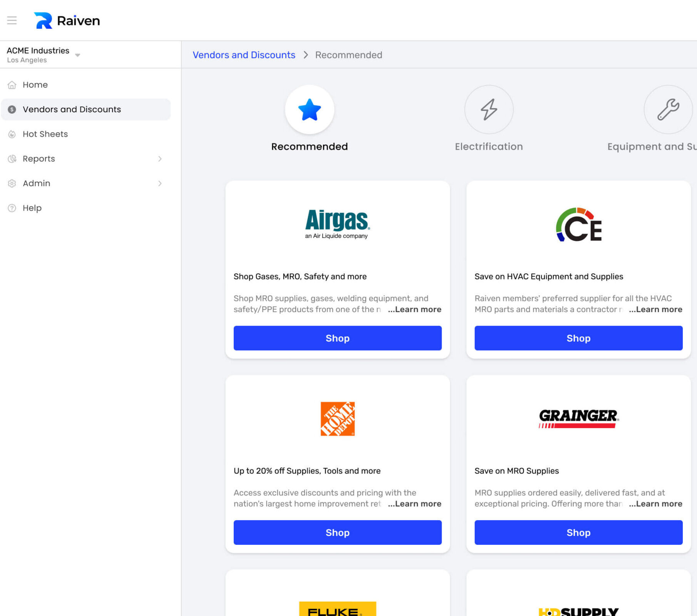Click the Home Depot logo

pyautogui.click(x=338, y=419)
